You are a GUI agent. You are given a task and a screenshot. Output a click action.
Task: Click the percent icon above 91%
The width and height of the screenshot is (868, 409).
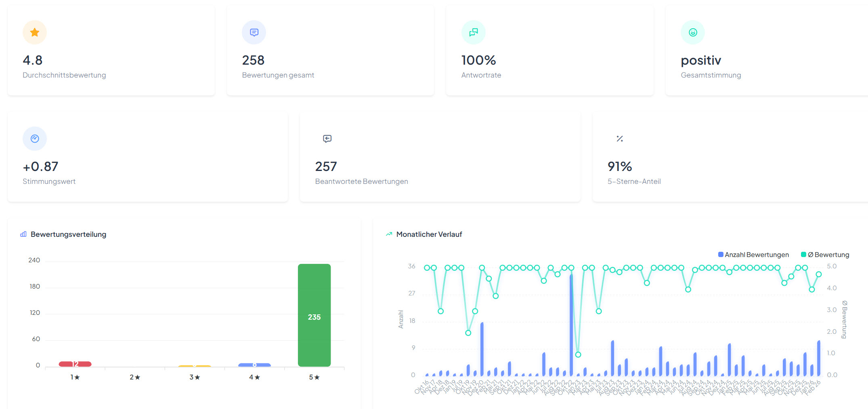click(x=620, y=139)
